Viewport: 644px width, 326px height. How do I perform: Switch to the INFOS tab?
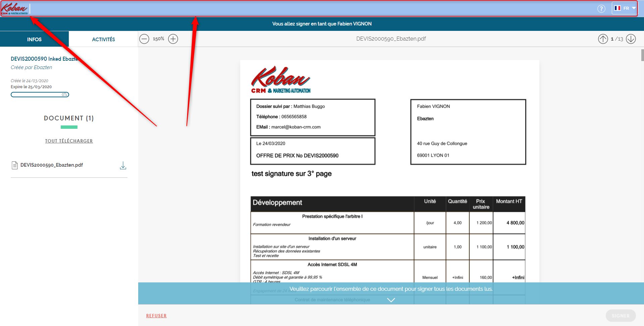pos(34,39)
